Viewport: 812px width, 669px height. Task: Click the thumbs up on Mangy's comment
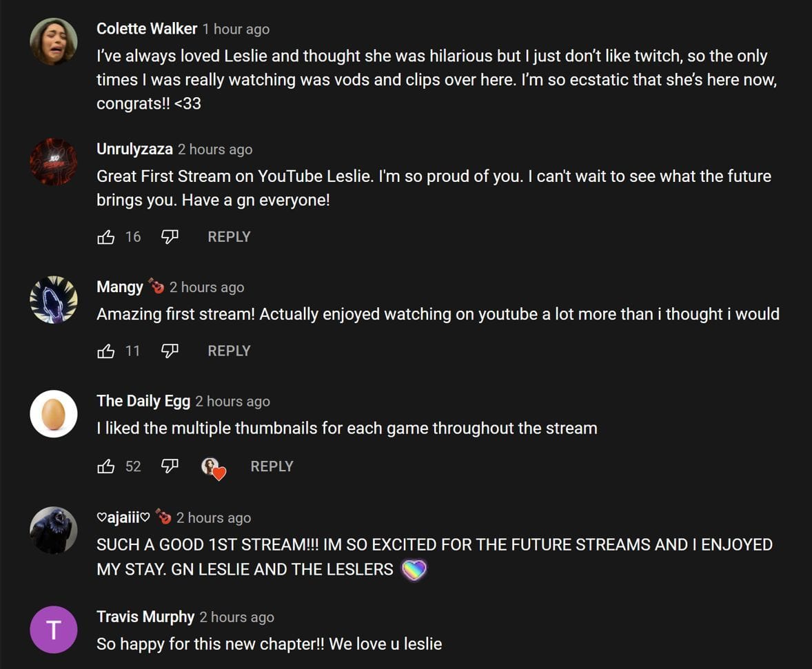coord(107,351)
